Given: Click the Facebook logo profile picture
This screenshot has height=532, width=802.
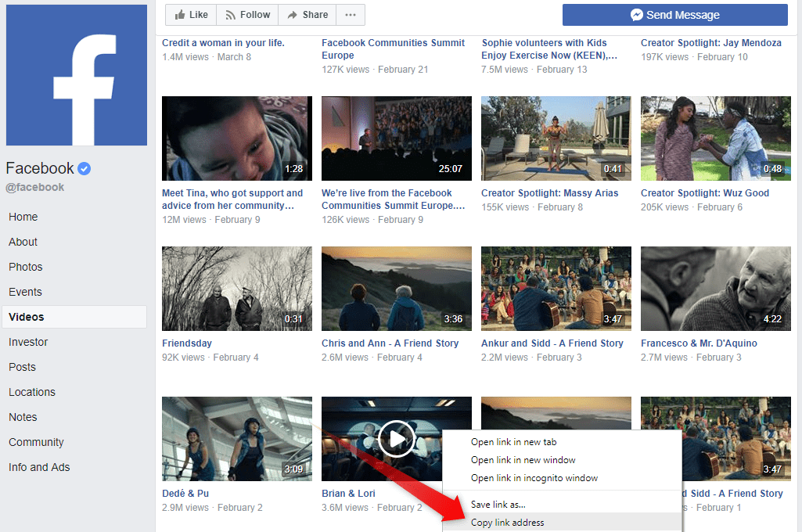Looking at the screenshot, I should pos(77,75).
